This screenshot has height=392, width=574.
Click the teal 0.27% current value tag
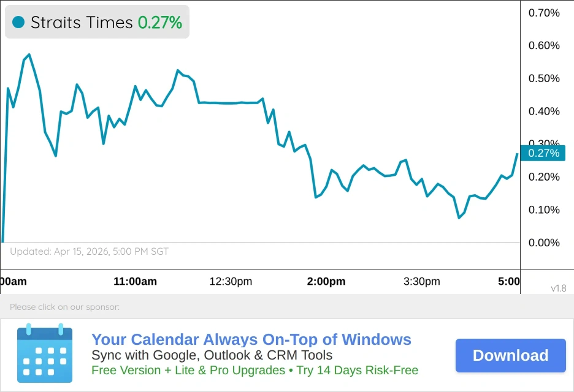pos(543,153)
